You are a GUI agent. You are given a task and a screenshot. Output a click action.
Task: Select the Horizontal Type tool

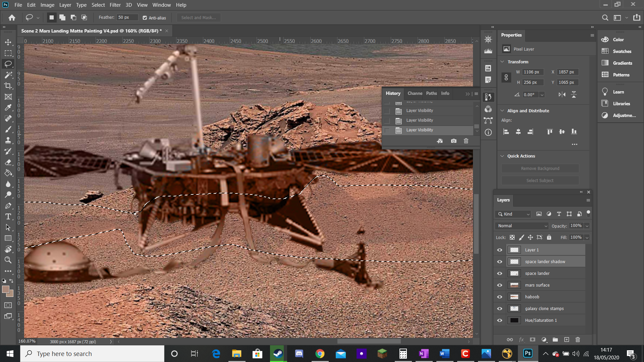[x=8, y=217]
